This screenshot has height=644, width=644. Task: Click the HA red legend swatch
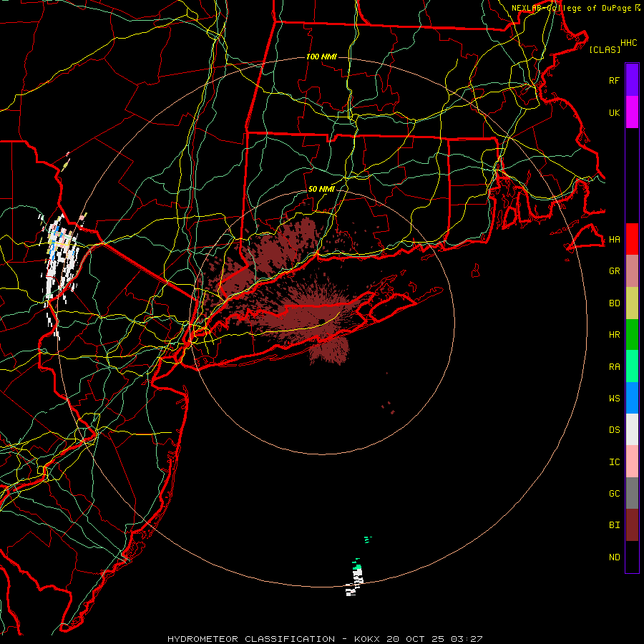(x=632, y=239)
